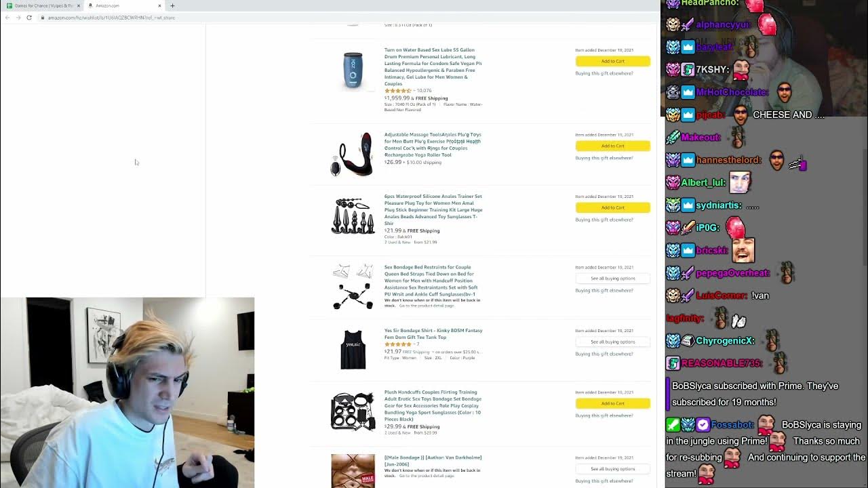The image size is (868, 488).
Task: Click the laughing face emote beside bricski
Action: pos(743,249)
